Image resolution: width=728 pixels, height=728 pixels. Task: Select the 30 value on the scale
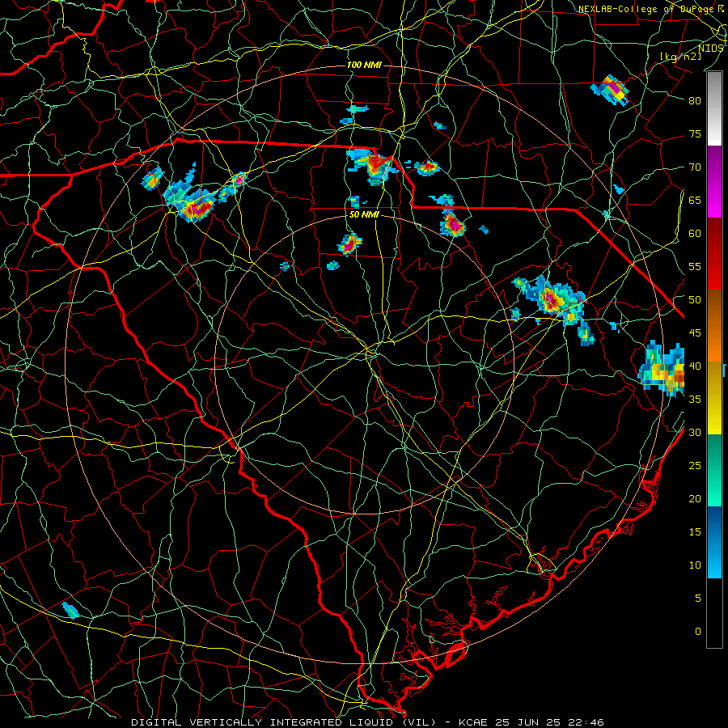tap(695, 432)
